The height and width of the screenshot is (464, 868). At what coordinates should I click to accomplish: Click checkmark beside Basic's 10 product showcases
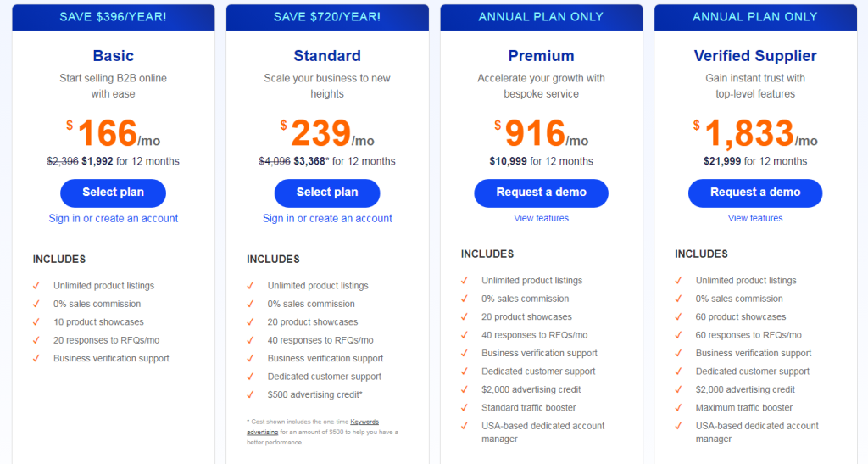click(x=36, y=322)
